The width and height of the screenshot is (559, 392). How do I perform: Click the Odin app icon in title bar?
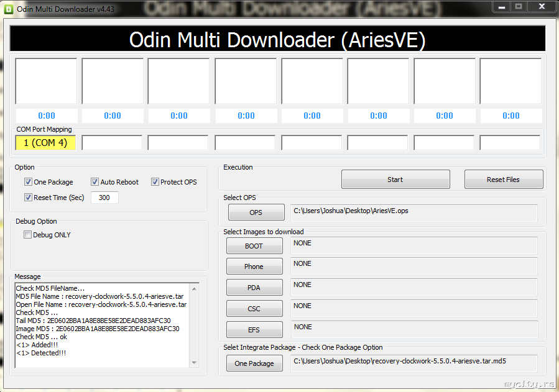tap(9, 9)
